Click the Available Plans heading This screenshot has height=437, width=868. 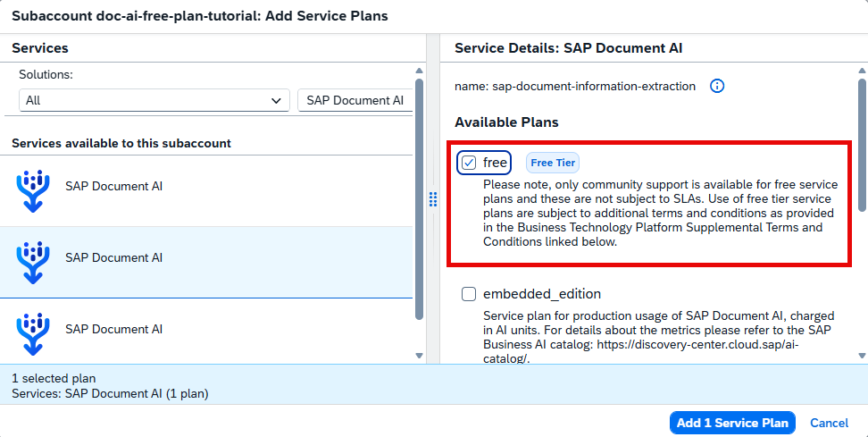[506, 122]
